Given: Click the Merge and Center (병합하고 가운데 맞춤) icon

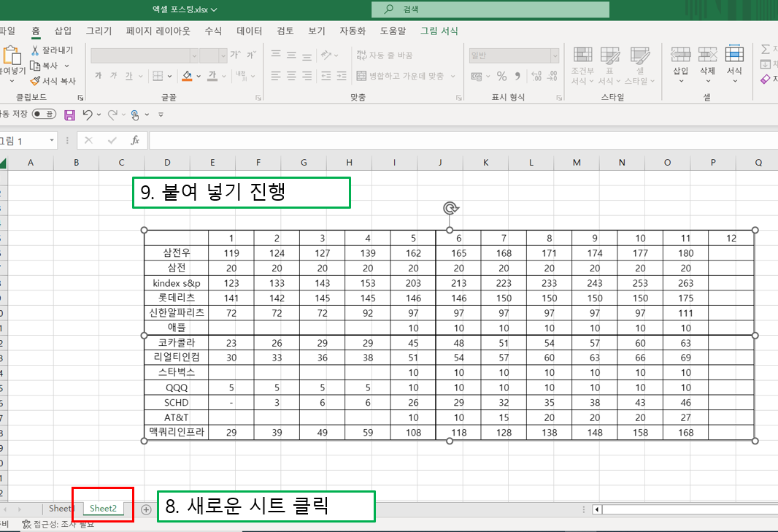Looking at the screenshot, I should click(361, 76).
